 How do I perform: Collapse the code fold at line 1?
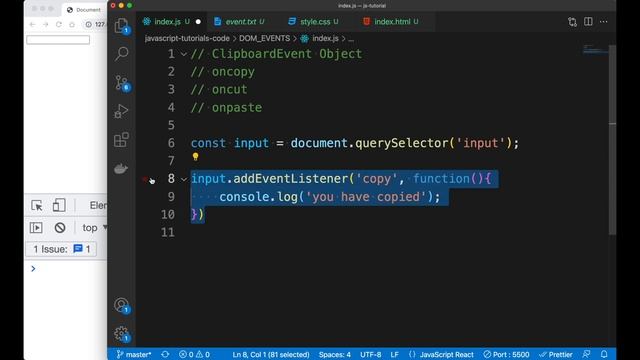click(x=184, y=54)
